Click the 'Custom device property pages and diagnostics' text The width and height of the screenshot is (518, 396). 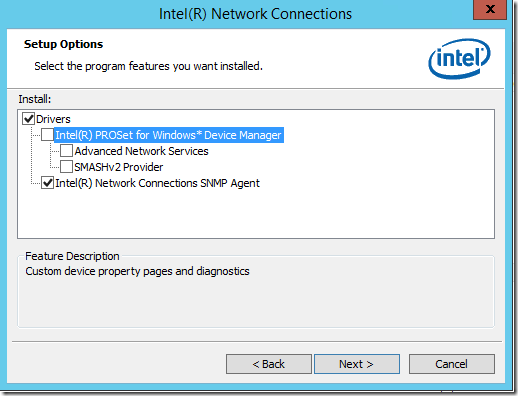137,271
